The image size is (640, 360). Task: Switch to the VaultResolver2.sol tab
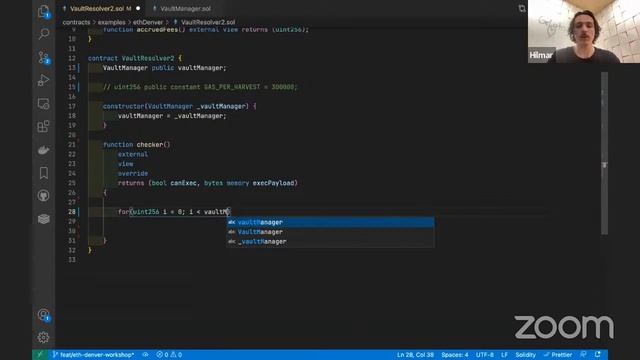tap(97, 9)
